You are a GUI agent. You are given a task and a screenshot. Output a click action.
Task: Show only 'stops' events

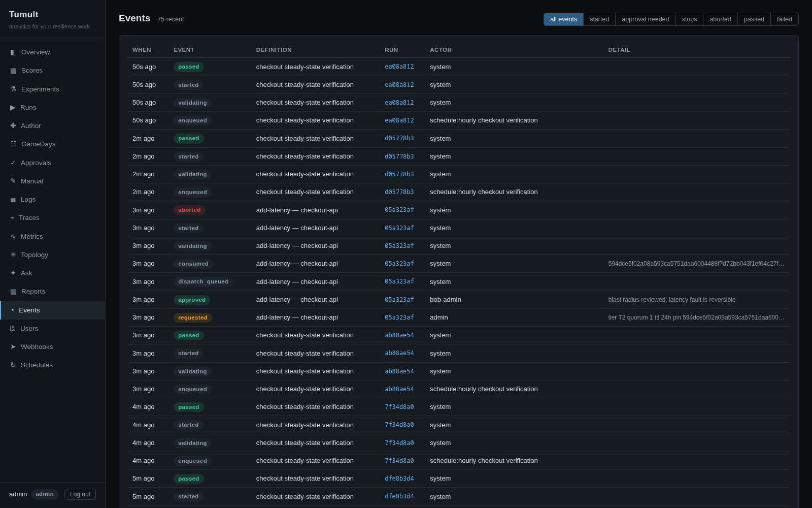(x=689, y=19)
